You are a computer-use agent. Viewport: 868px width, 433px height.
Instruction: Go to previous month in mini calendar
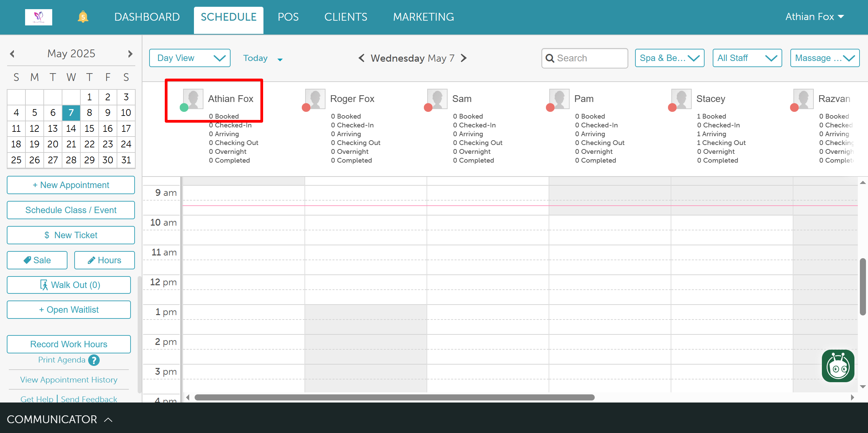pos(13,54)
